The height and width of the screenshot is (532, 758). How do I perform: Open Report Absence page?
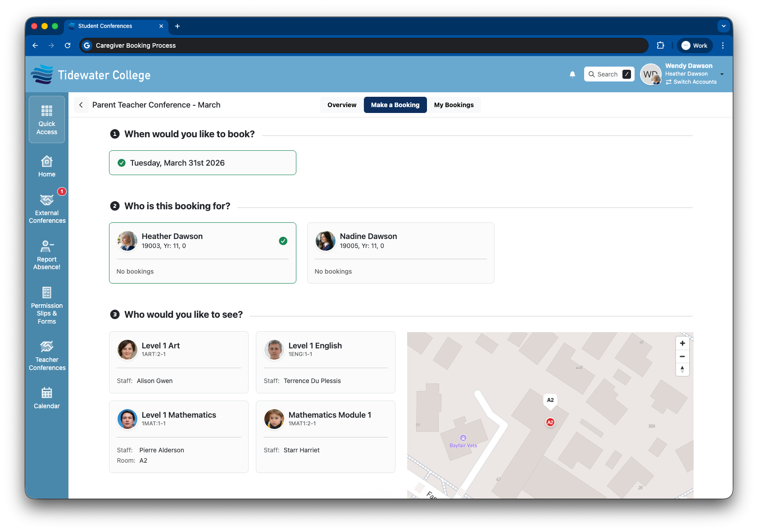tap(47, 255)
